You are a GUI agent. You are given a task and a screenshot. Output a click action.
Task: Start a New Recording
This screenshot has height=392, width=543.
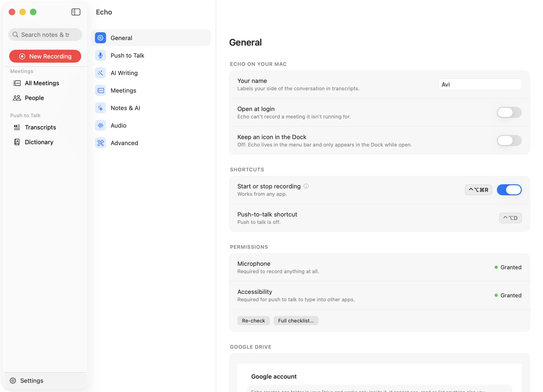click(45, 56)
